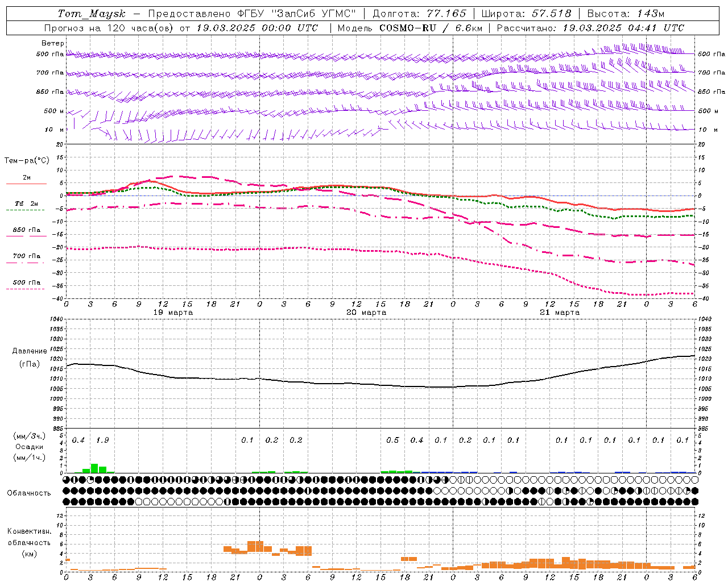Click the Модель COSMO-RU / 6.6км label

(409, 28)
